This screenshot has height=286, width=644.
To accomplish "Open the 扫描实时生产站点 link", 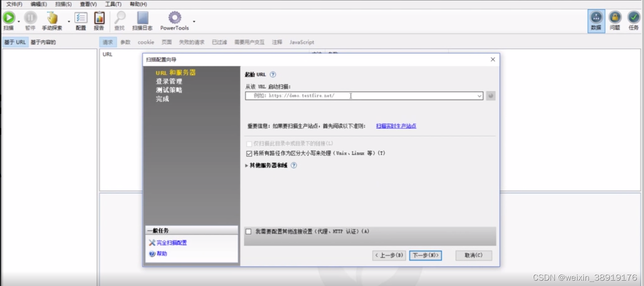I will point(396,126).
